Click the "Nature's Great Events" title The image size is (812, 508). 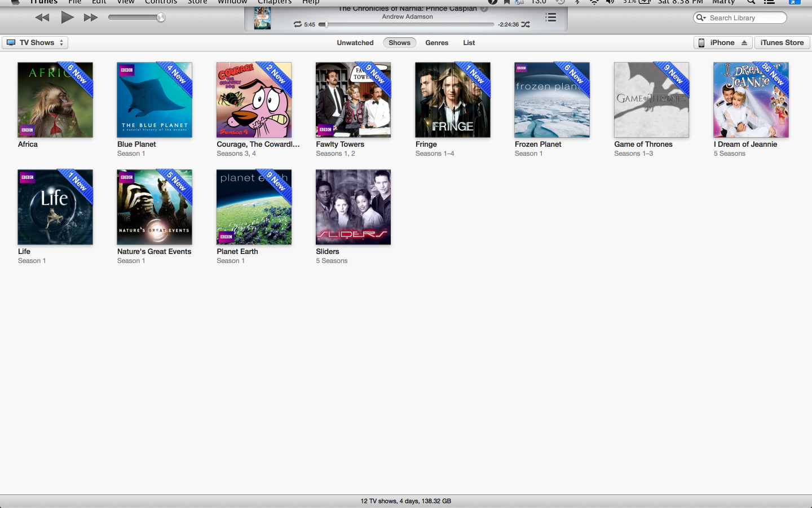pyautogui.click(x=154, y=252)
